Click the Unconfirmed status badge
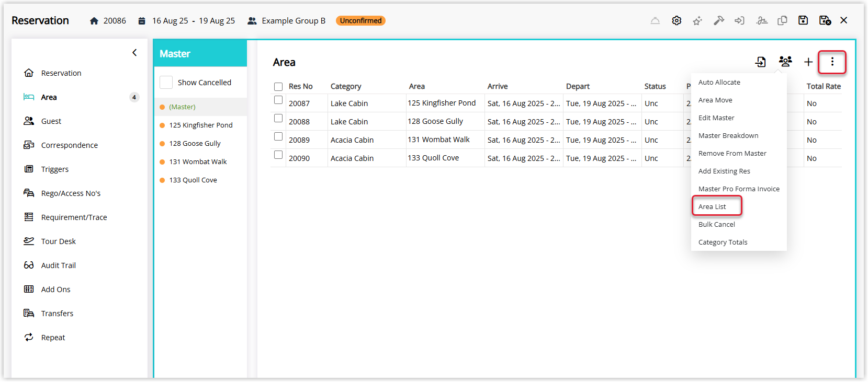The image size is (868, 382). (360, 21)
